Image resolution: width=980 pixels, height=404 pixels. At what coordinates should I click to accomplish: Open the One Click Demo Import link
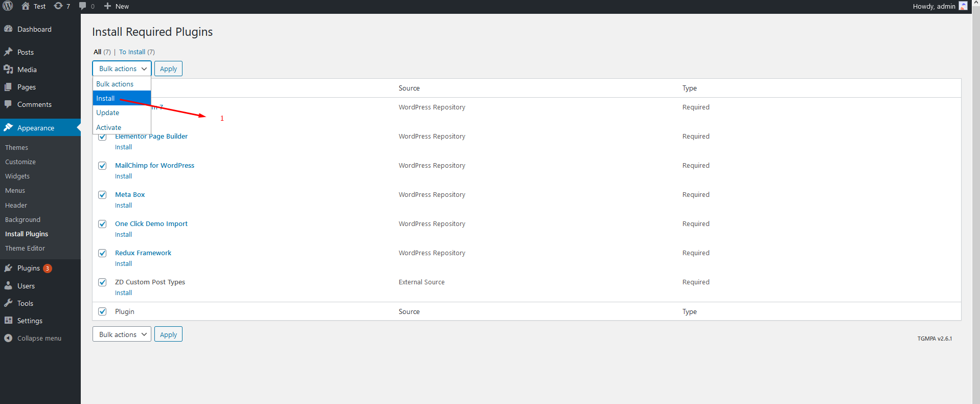151,223
